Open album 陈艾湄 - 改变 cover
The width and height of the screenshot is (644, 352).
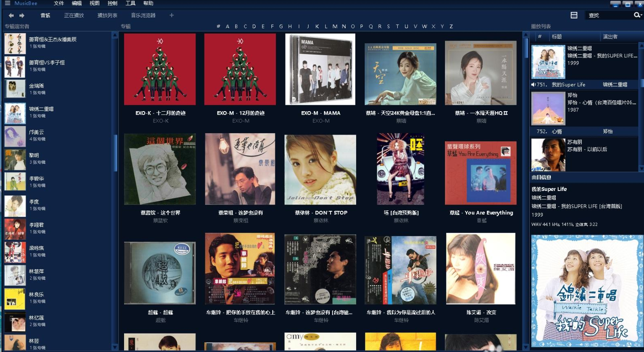[x=481, y=269]
